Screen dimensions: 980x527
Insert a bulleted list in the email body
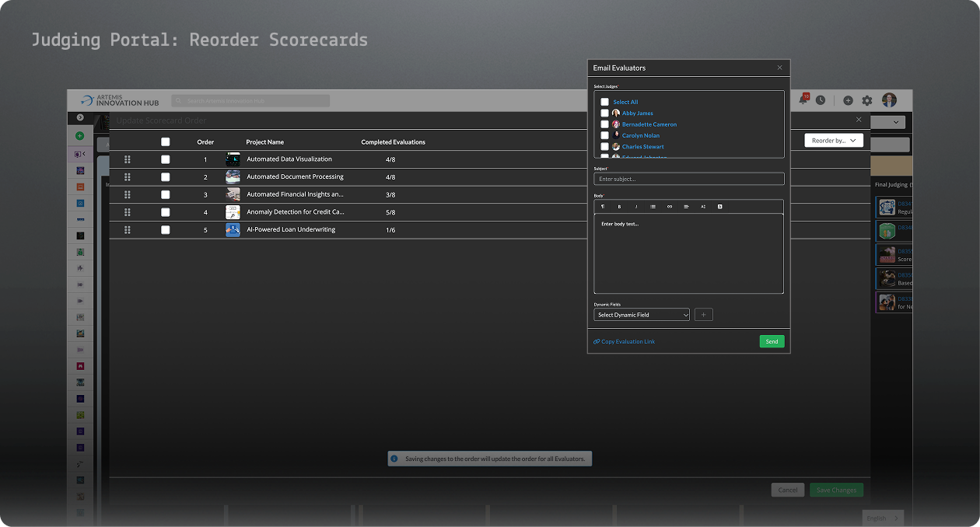coord(653,207)
